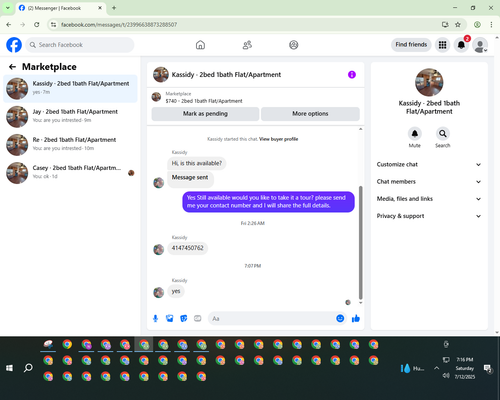The image size is (500, 400).
Task: Click the weather widget on taskbar
Action: (x=413, y=368)
